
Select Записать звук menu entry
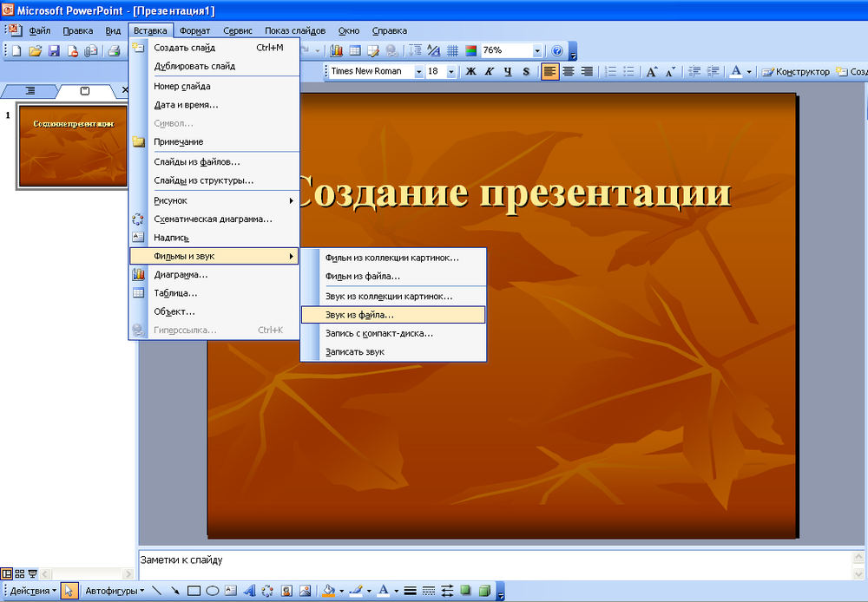tap(393, 352)
